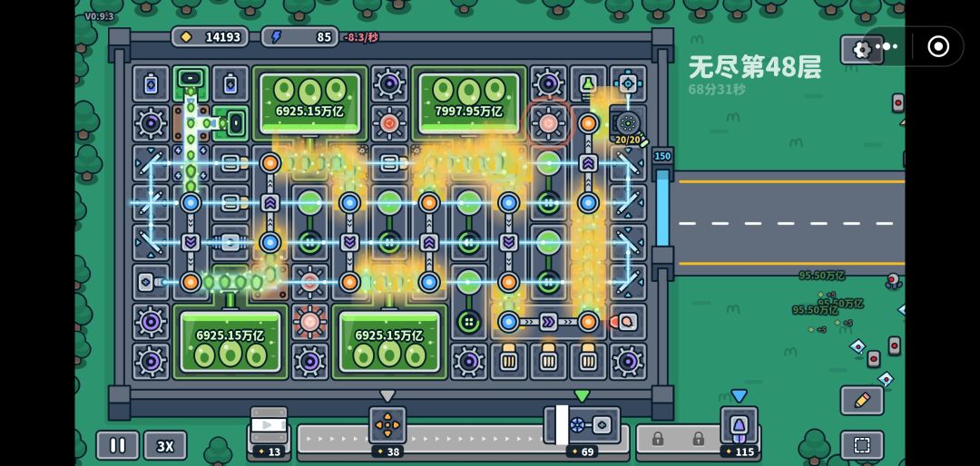
Task: Open the settings gear
Action: (x=861, y=49)
